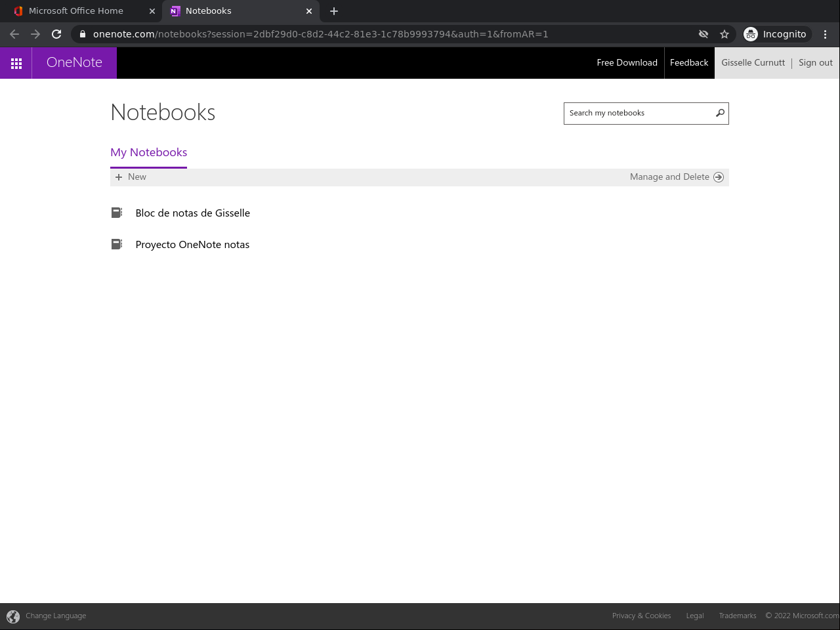The width and height of the screenshot is (840, 630).
Task: Click the globe icon by Change Language
Action: 13,616
